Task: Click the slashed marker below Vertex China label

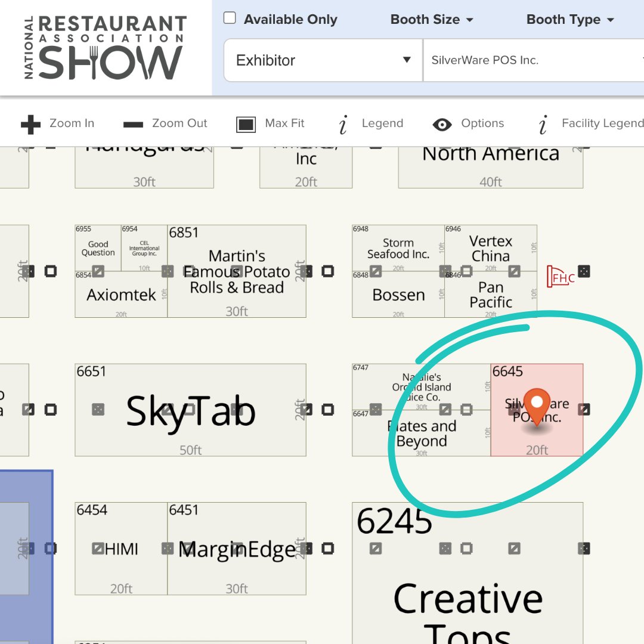Action: 514,271
